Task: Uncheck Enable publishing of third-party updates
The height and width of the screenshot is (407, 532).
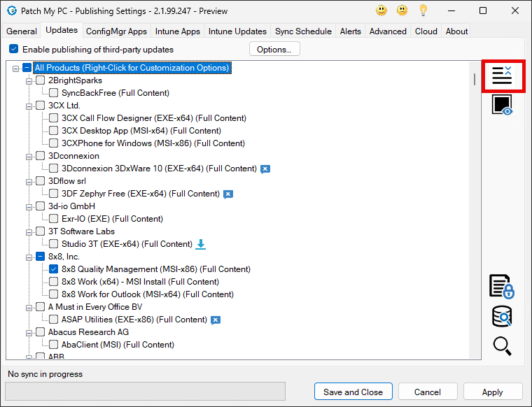Action: pos(13,50)
